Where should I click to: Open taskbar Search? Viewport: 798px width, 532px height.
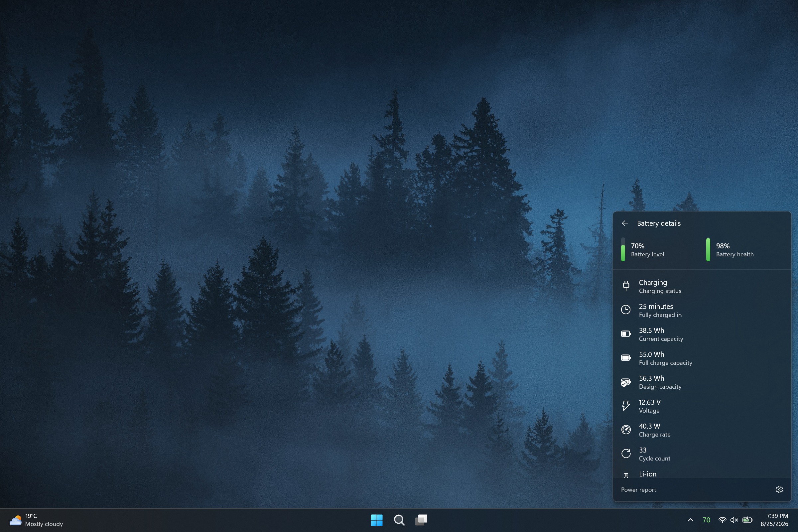(x=399, y=520)
